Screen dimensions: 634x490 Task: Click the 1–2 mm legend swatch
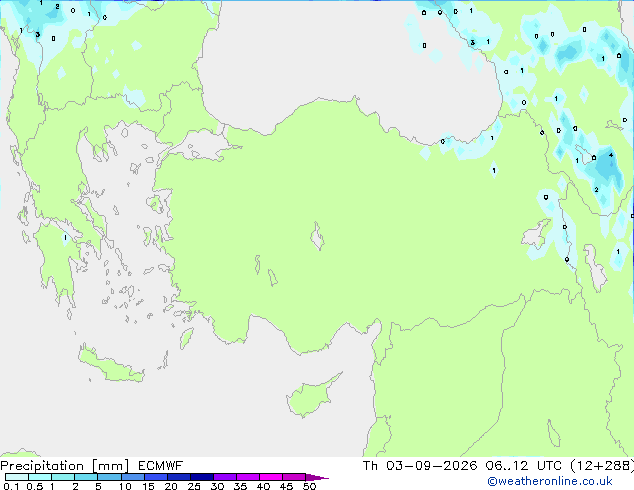[x=63, y=477]
